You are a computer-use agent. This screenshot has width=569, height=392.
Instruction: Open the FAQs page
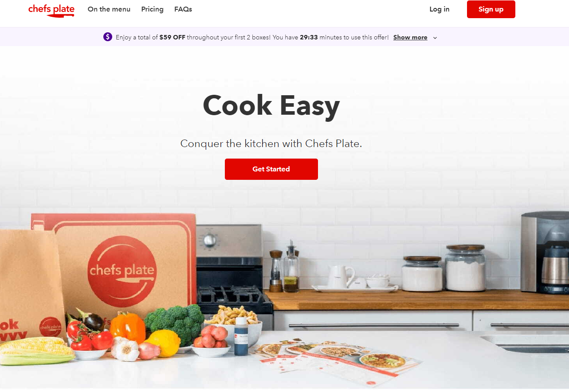pyautogui.click(x=183, y=9)
